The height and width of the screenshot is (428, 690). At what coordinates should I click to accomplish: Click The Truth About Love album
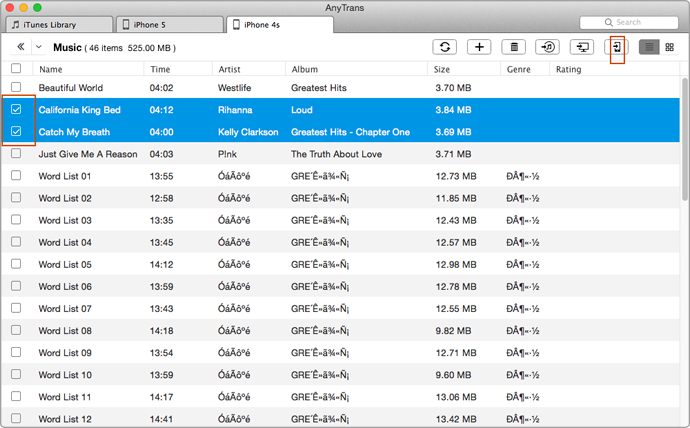(336, 154)
